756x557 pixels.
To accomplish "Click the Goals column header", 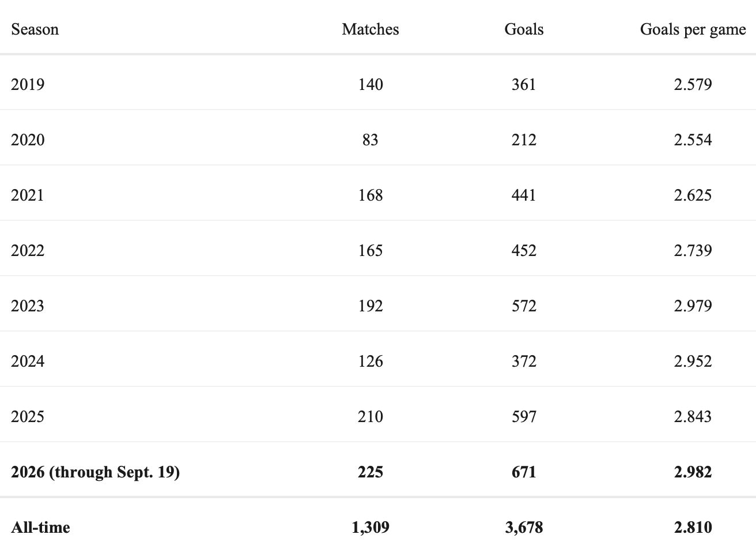I will (524, 29).
